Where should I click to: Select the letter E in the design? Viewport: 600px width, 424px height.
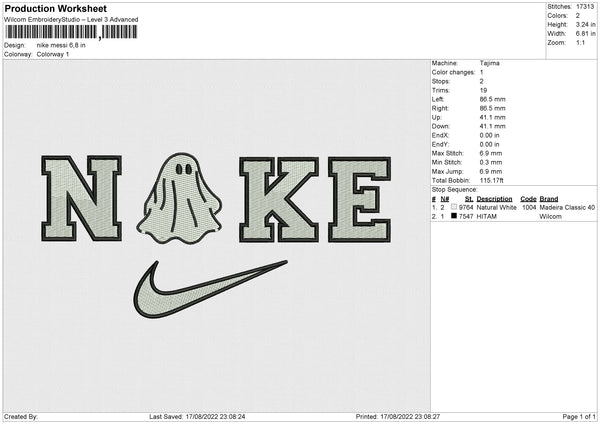coord(360,199)
